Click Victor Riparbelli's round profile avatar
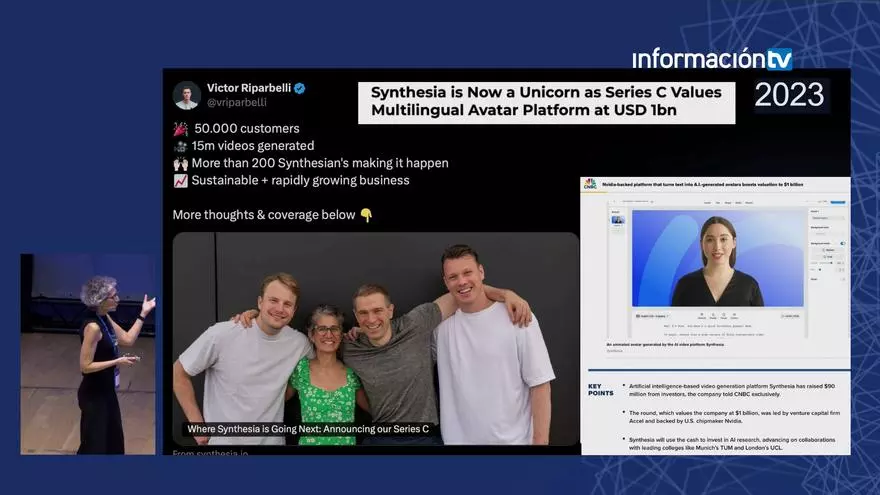Viewport: 880px width, 495px height. click(187, 95)
